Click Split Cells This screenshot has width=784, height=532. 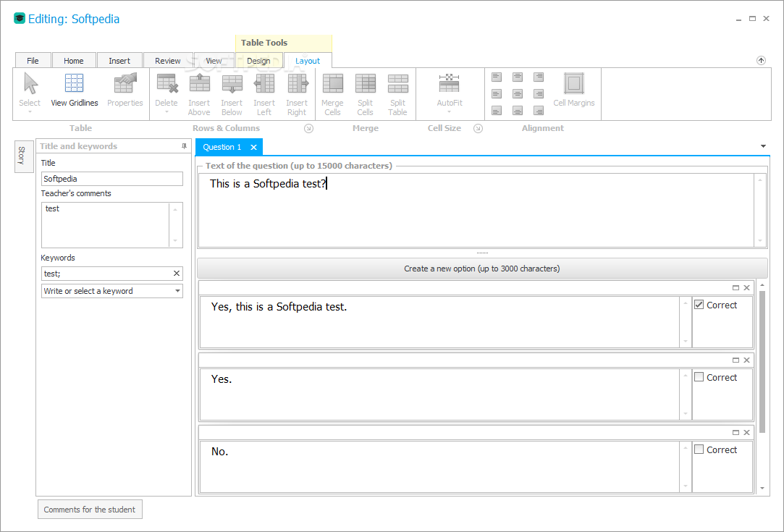click(365, 95)
